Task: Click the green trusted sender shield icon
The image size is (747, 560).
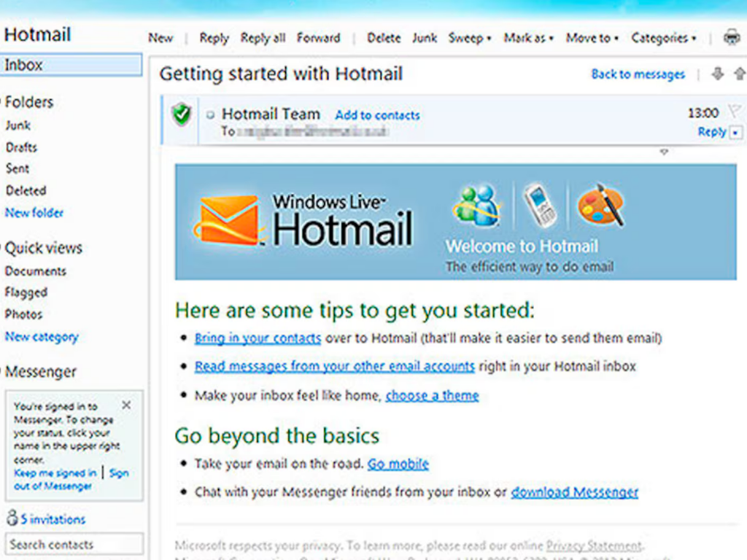Action: tap(182, 114)
